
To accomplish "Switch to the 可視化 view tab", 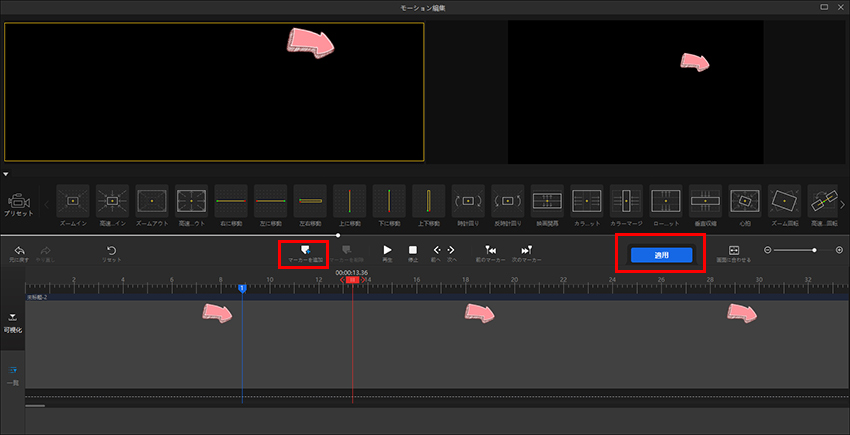I will 12,321.
